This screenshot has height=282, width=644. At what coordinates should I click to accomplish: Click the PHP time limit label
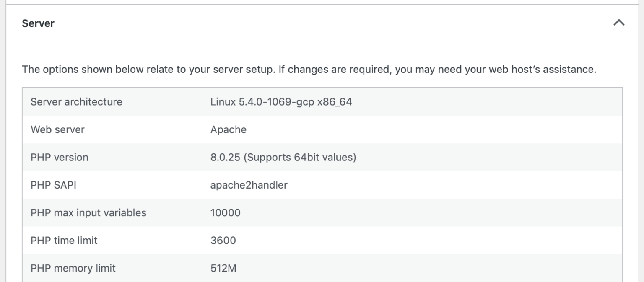pyautogui.click(x=64, y=241)
